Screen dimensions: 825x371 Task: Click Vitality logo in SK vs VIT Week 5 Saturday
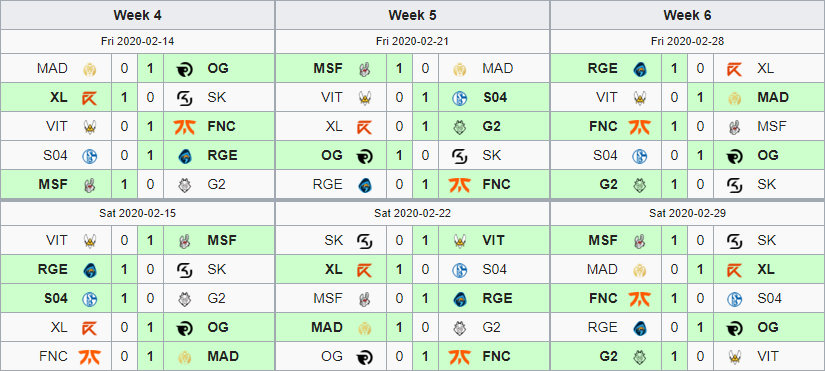(459, 240)
